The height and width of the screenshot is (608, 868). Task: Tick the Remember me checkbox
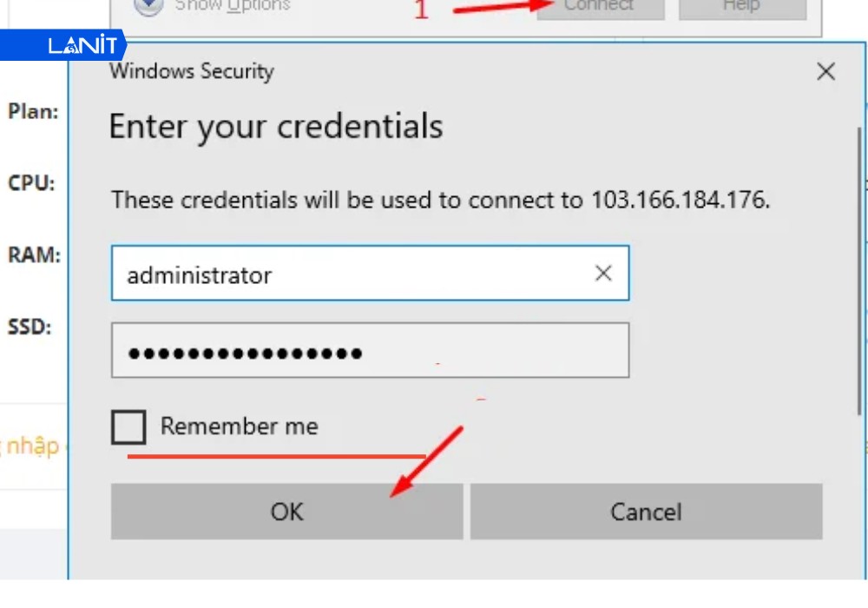click(128, 427)
